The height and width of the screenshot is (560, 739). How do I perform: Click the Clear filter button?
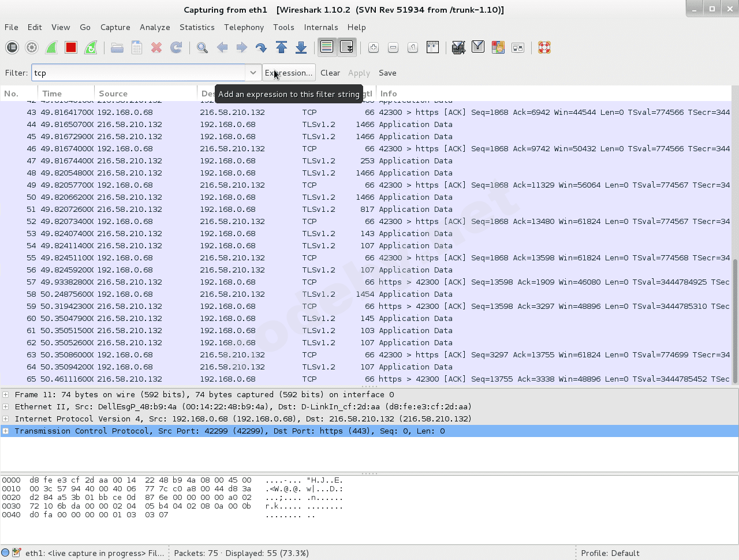tap(330, 73)
